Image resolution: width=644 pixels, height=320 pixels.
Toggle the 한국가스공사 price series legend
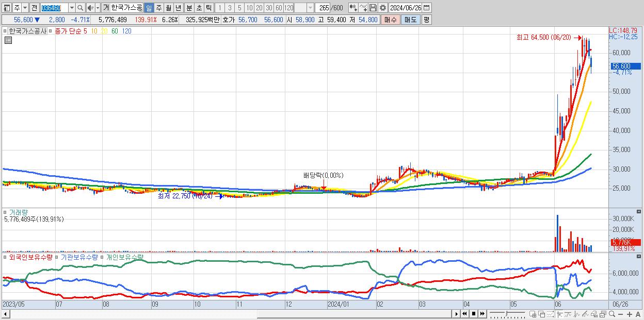click(x=27, y=31)
